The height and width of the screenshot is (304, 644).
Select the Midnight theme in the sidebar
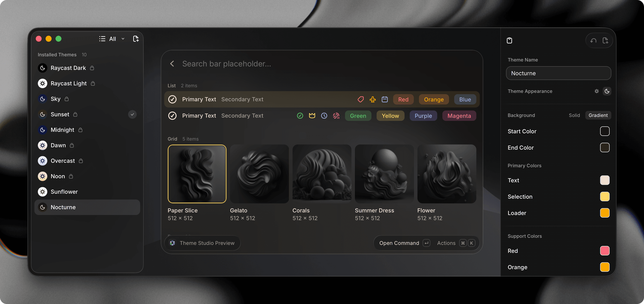[62, 130]
